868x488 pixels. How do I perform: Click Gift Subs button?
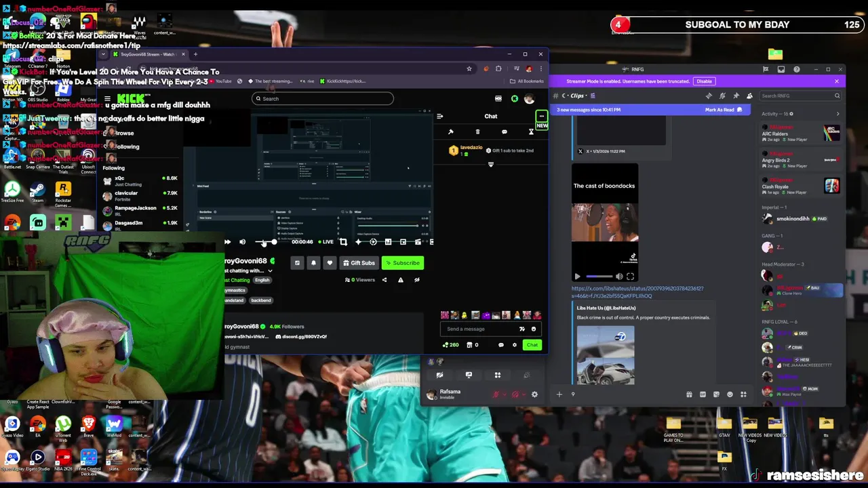point(359,263)
